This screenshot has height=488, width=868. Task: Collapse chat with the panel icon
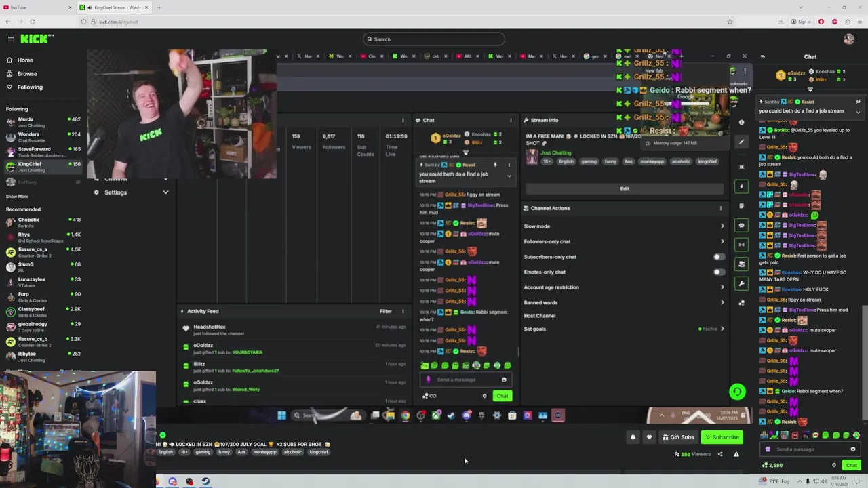(x=762, y=57)
